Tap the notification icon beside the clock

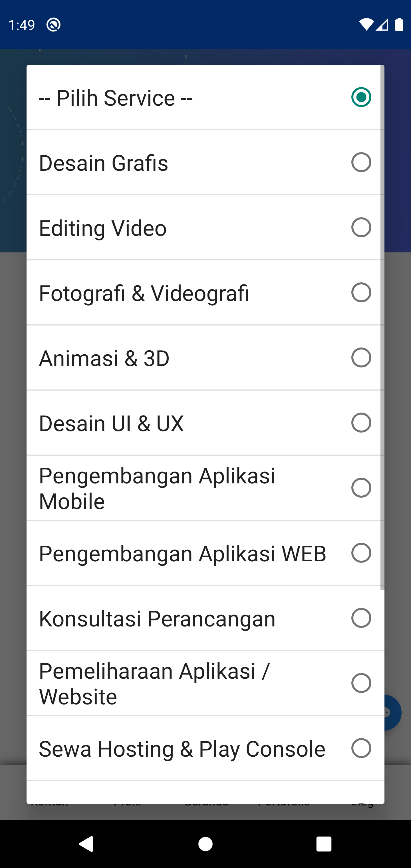point(54,25)
